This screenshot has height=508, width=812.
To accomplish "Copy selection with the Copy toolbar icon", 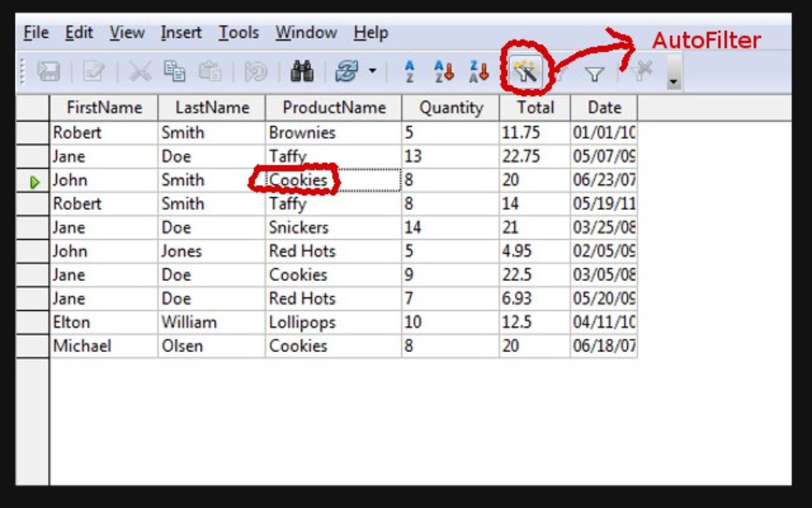I will pos(176,71).
